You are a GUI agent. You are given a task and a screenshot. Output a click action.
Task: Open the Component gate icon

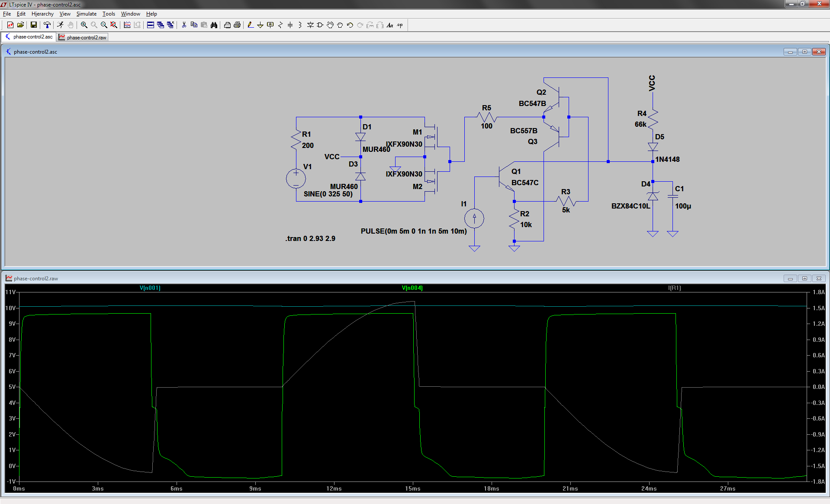(x=320, y=25)
